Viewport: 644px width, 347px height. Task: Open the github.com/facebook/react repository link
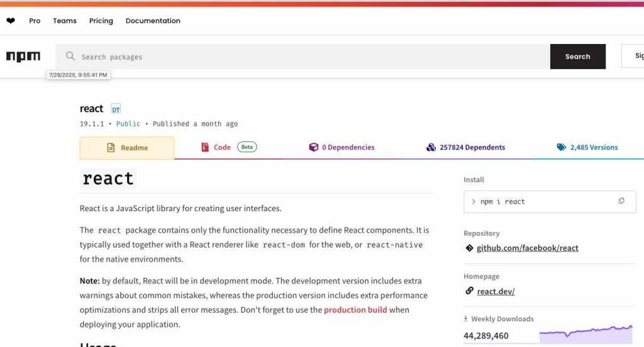528,248
